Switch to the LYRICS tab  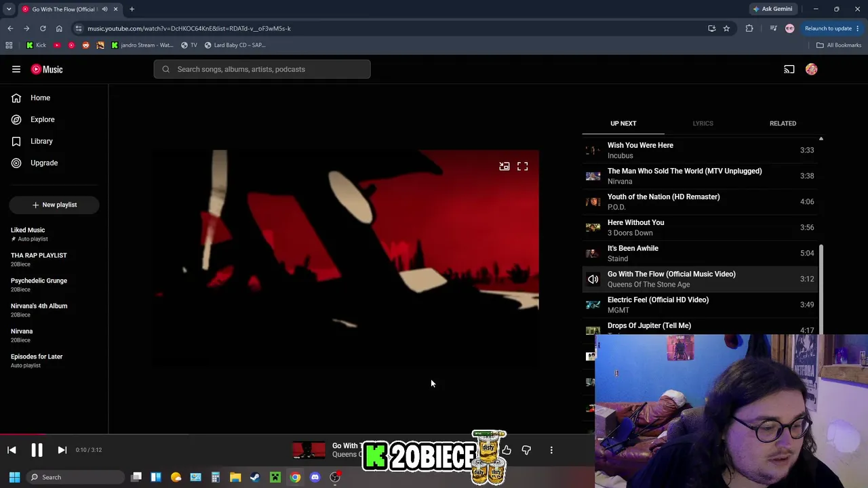703,123
